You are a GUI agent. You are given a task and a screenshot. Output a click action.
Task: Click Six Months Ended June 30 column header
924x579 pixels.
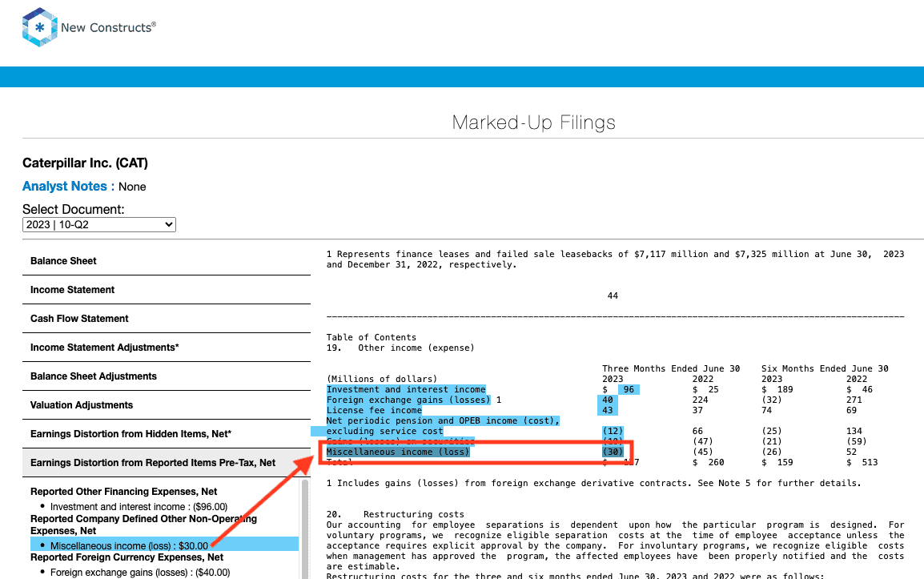825,368
